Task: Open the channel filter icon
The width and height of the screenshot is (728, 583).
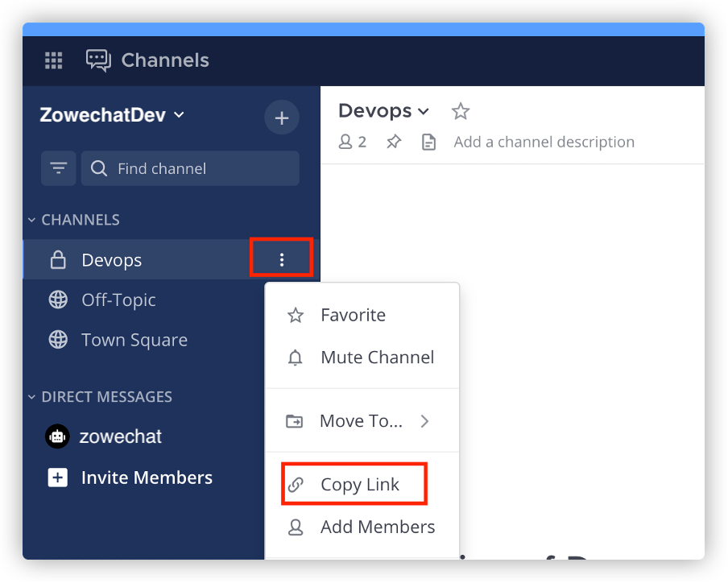Action: pos(59,168)
